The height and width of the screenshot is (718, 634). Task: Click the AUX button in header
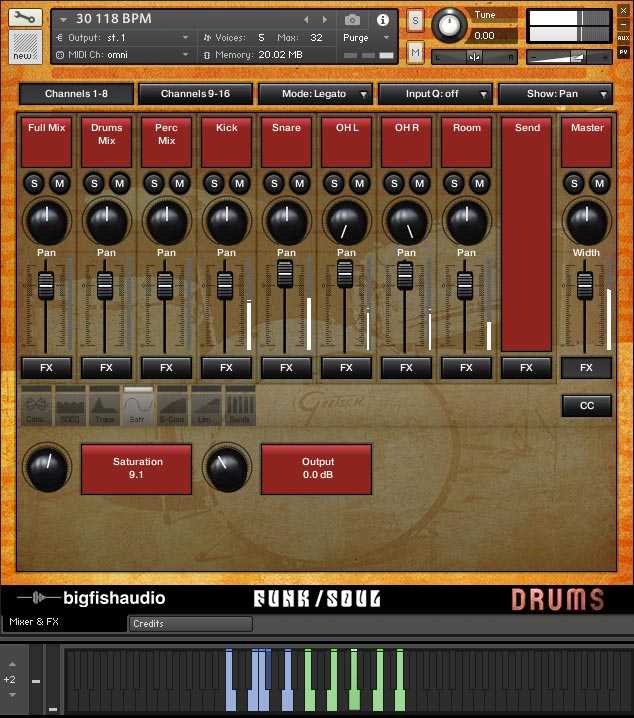(x=623, y=38)
